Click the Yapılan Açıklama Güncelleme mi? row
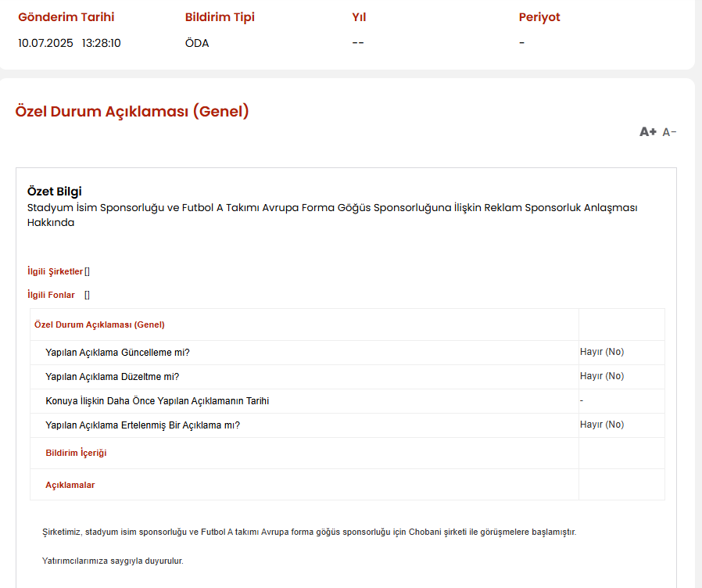 (347, 353)
